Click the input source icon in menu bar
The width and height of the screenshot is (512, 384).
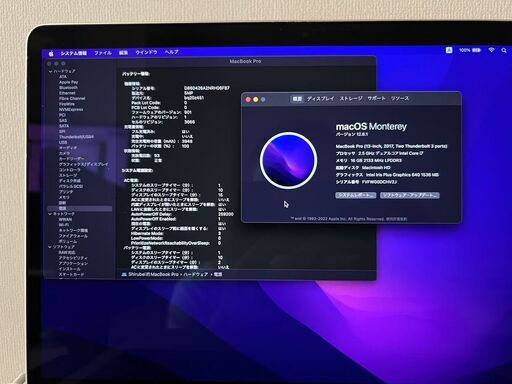(449, 50)
